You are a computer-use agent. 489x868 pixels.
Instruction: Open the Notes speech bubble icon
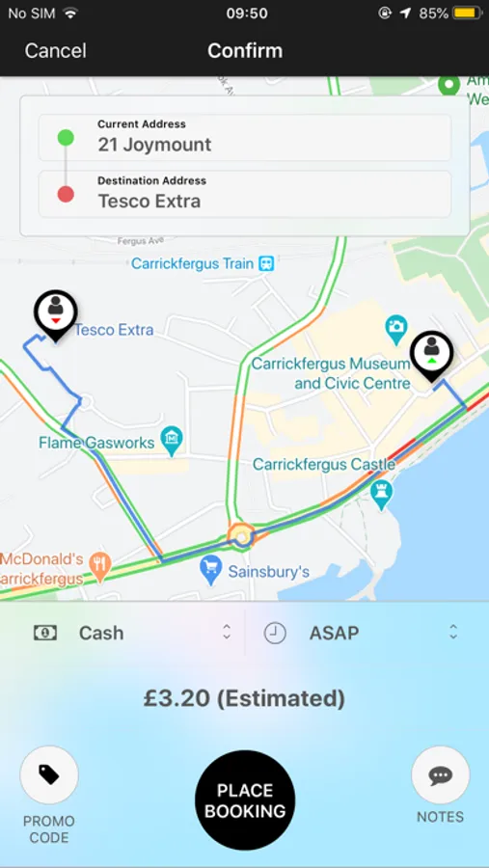(x=440, y=775)
